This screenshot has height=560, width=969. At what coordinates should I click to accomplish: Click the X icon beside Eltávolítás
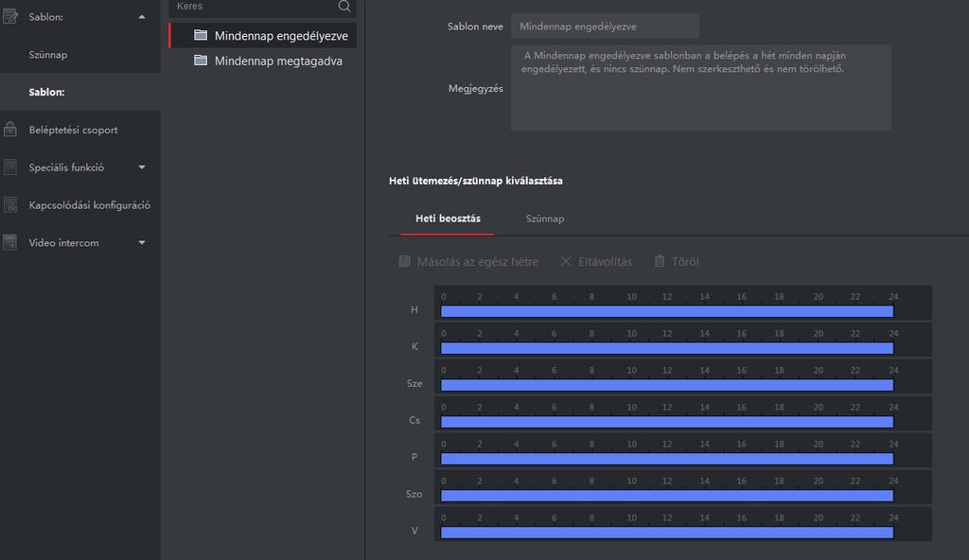pos(566,261)
